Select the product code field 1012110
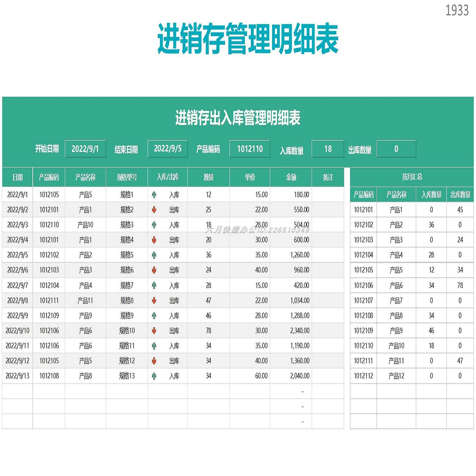This screenshot has height=476, width=476. click(250, 149)
